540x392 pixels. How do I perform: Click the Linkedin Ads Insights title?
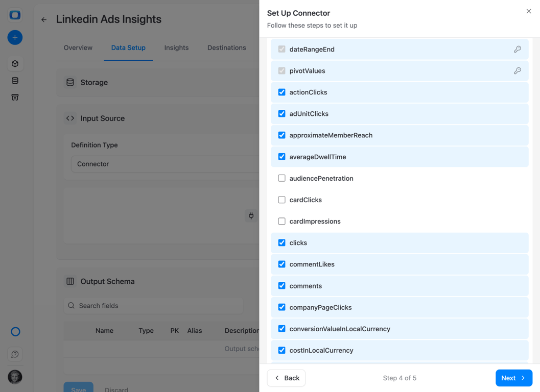108,19
